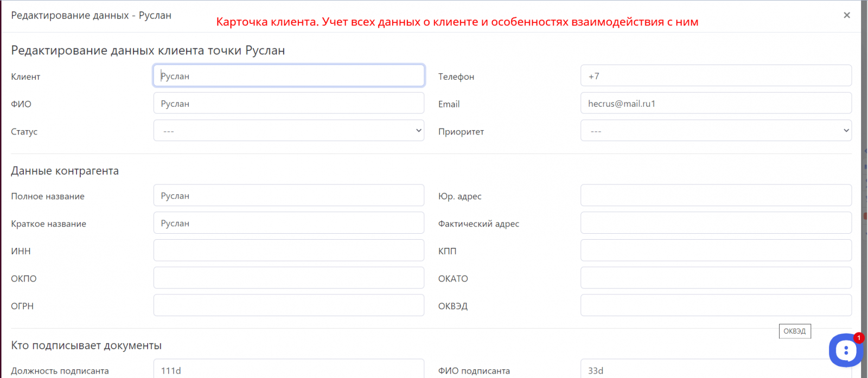Screen dimensions: 868x378
Task: Focus the Юр. адрес field
Action: click(716, 196)
